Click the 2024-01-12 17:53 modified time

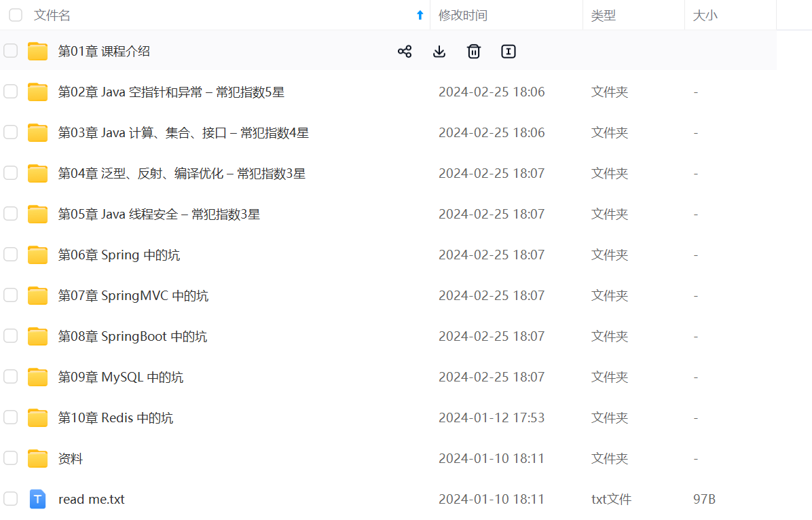click(492, 417)
